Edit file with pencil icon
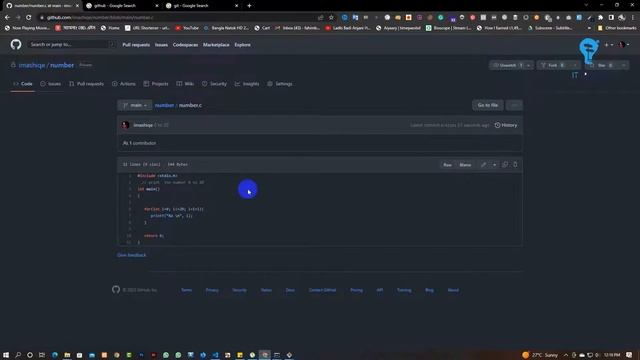This screenshot has height=360, width=640. point(484,164)
